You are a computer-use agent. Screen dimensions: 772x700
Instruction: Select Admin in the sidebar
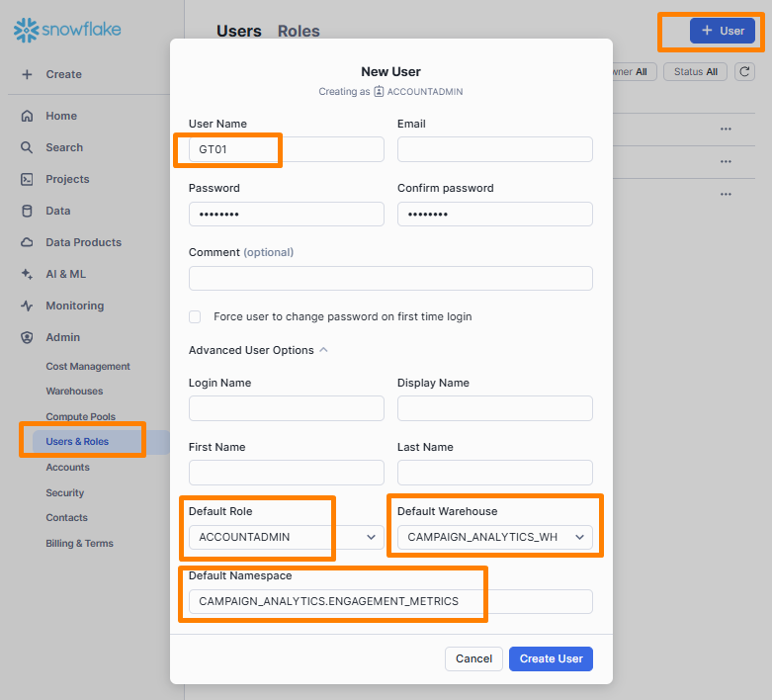click(62, 337)
